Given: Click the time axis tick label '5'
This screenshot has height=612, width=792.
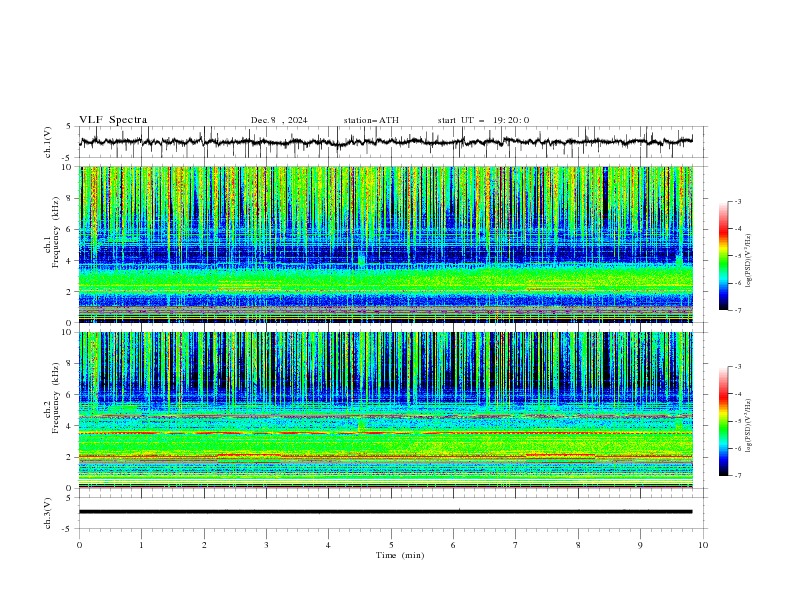Looking at the screenshot, I should click(391, 545).
